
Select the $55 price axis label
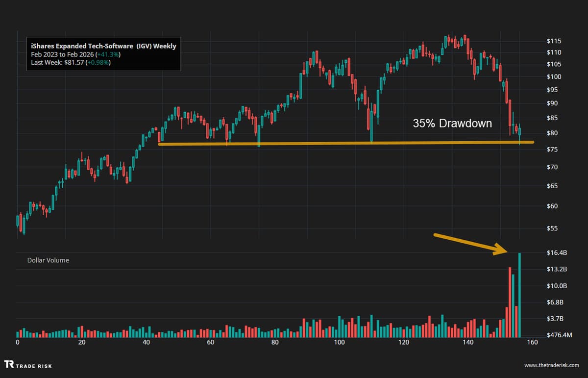(x=552, y=228)
